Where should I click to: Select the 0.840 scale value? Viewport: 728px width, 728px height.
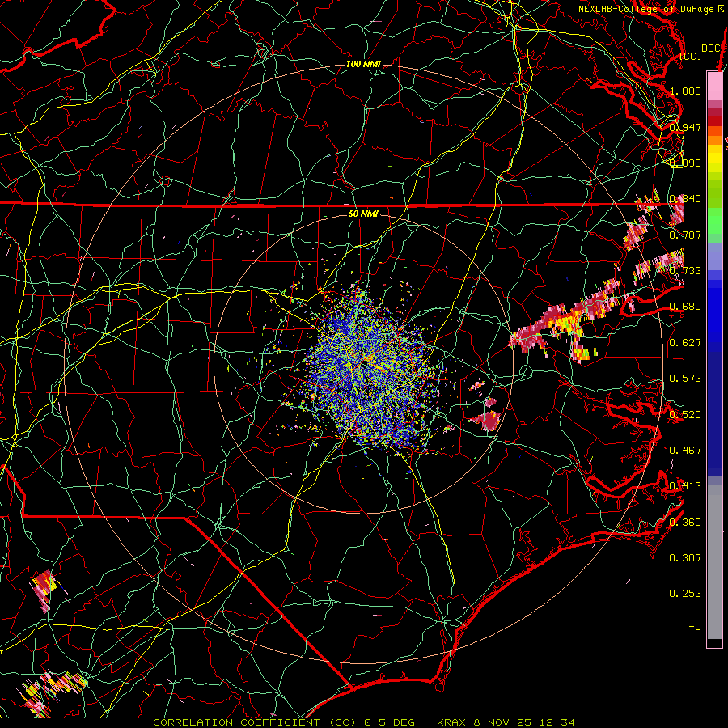click(685, 199)
